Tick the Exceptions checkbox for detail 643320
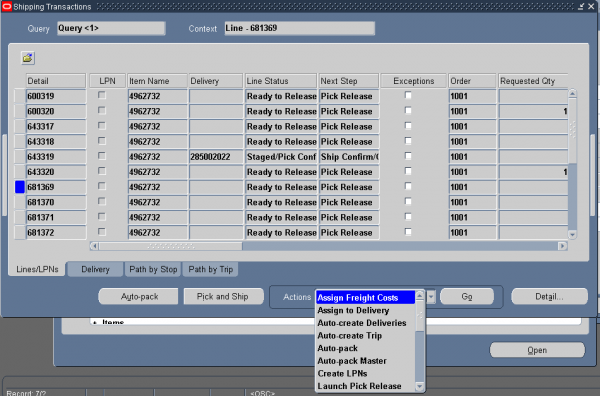The height and width of the screenshot is (396, 600). tap(408, 171)
